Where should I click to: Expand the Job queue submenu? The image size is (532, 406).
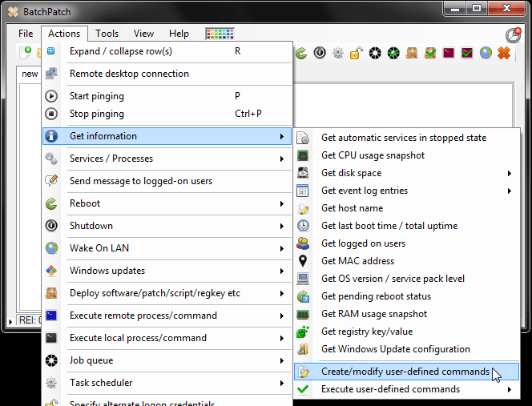[x=167, y=360]
